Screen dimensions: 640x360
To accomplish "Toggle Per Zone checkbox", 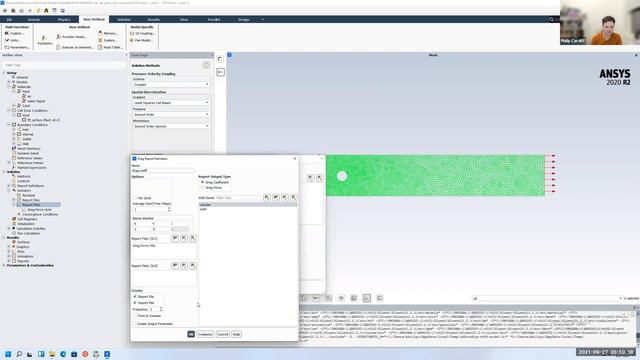I will point(135,198).
